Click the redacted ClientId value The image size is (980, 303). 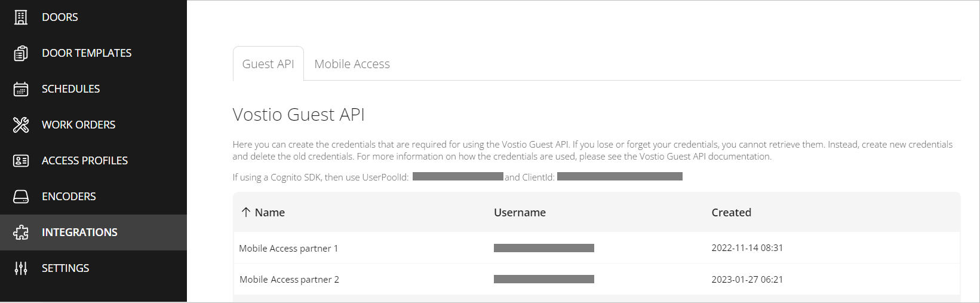pos(619,177)
